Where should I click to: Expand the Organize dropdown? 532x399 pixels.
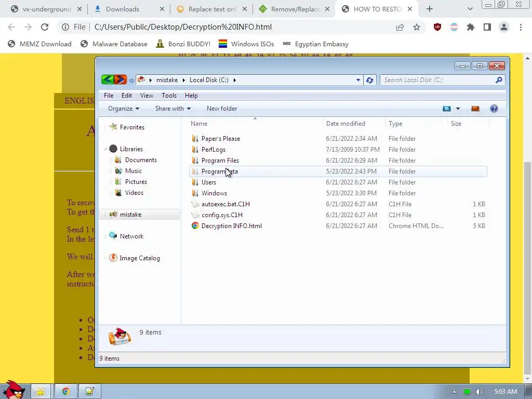124,109
